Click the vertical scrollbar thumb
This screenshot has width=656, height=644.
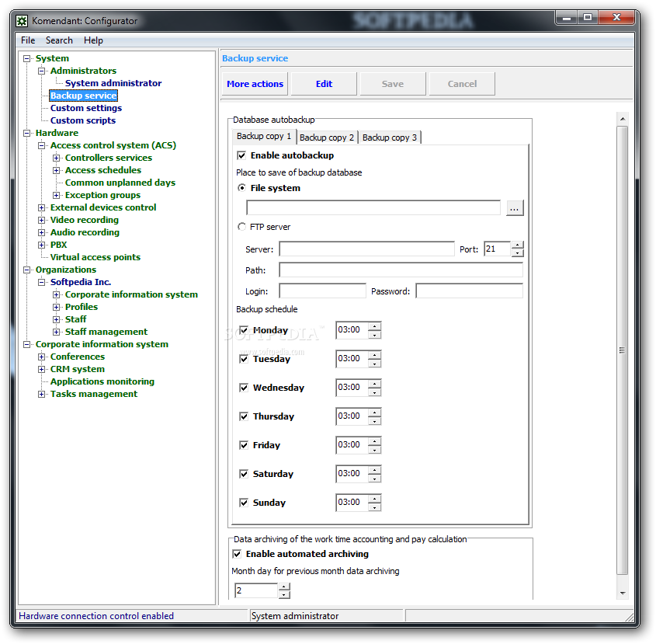pos(622,350)
